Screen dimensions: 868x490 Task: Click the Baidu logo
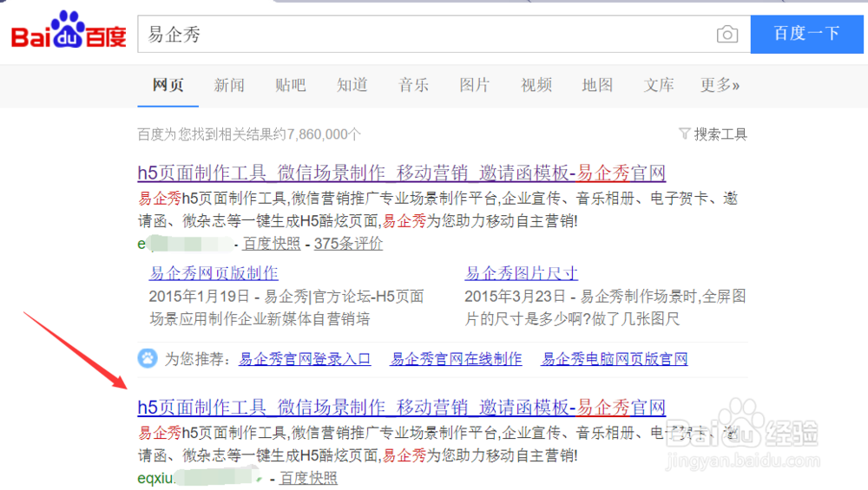(69, 30)
